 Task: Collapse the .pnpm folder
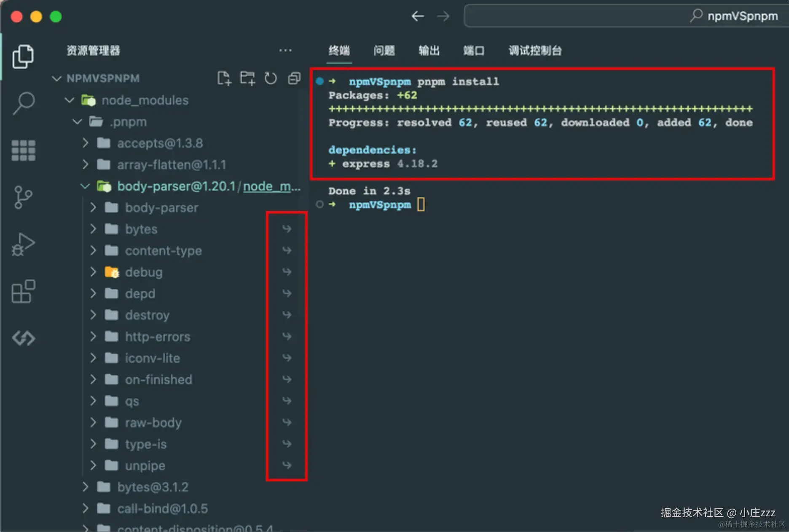point(77,122)
